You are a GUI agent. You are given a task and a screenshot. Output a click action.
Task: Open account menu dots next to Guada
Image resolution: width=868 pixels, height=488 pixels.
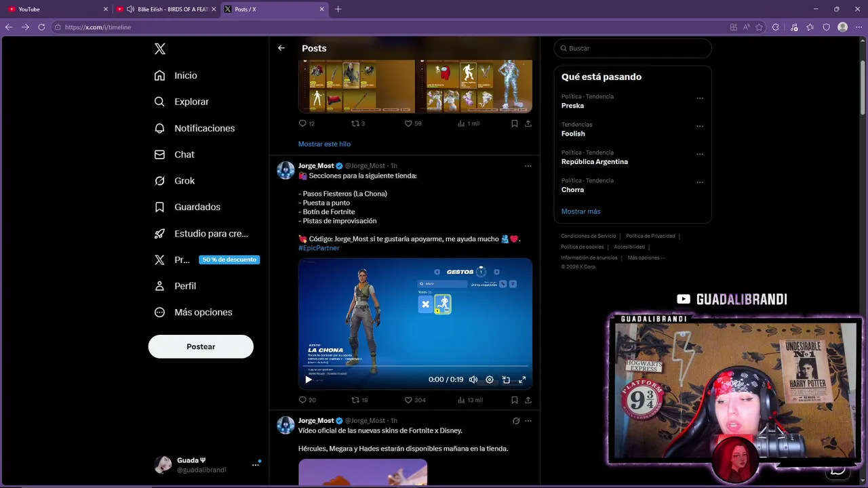(256, 464)
